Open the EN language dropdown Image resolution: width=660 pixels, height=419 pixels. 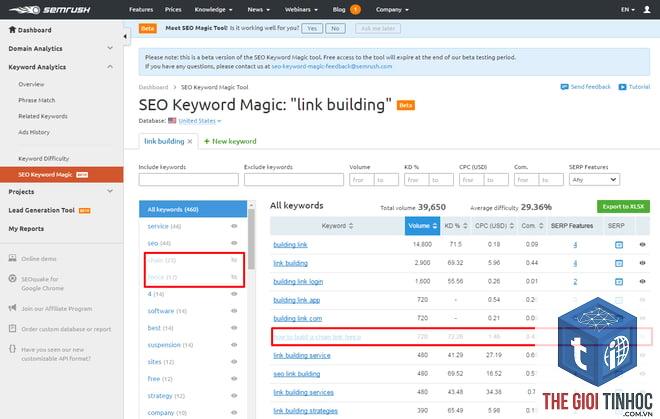[x=628, y=9]
